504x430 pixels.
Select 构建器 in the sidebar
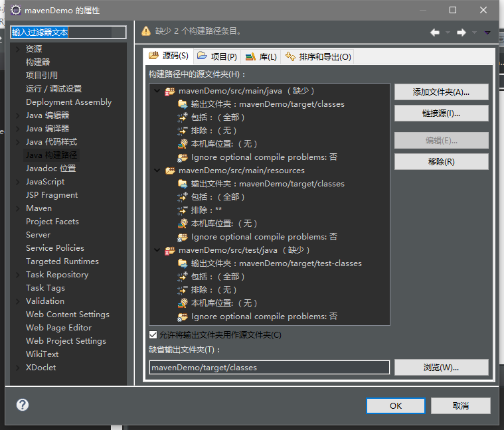click(x=38, y=62)
